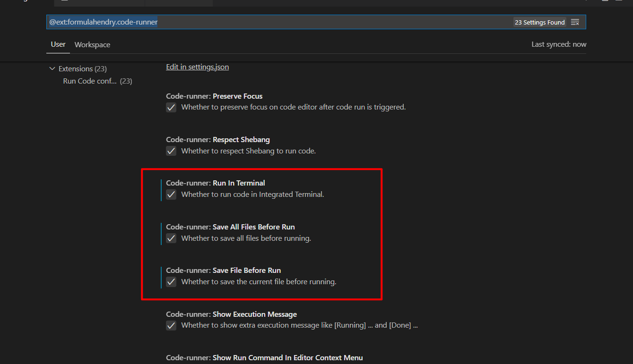
Task: Toggle the Show Execution Message checkbox
Action: point(171,325)
